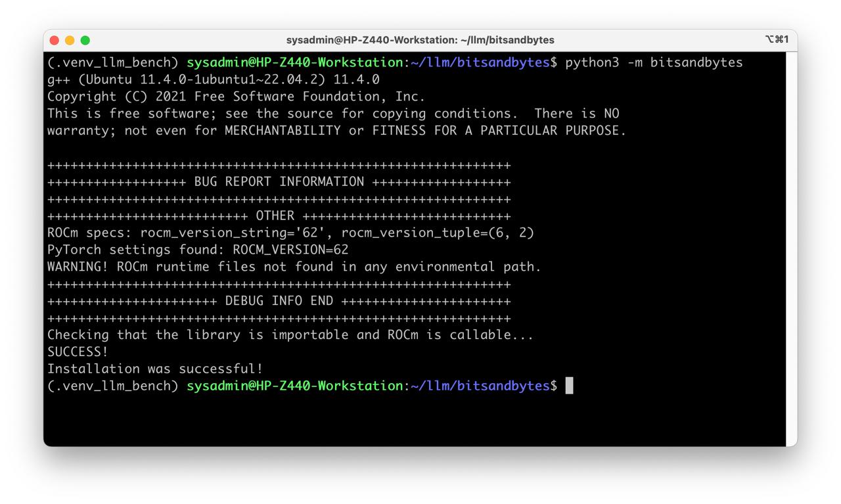
Task: Click the 'ROCm specs: rocm_version_string' line
Action: click(290, 233)
